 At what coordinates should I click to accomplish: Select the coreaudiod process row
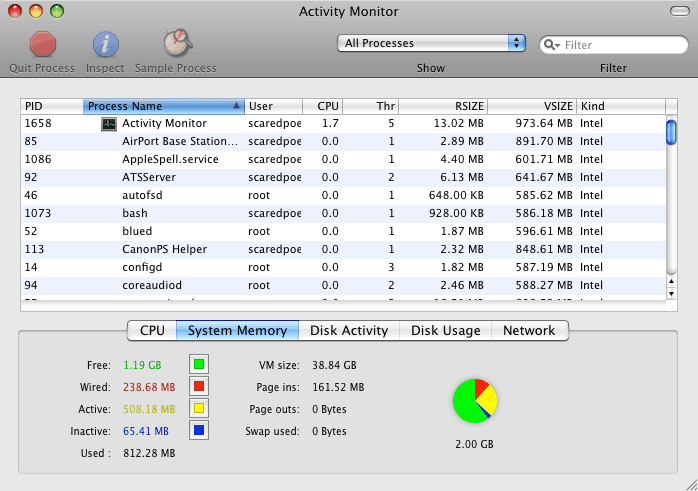point(343,285)
